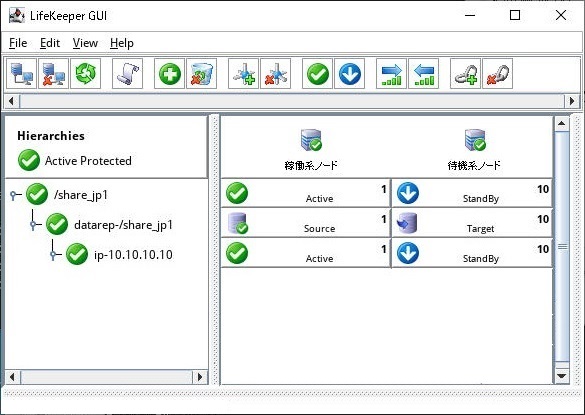Toggle the ip-10.10.10.10 tree node handle
The height and width of the screenshot is (415, 585).
pyautogui.click(x=54, y=255)
